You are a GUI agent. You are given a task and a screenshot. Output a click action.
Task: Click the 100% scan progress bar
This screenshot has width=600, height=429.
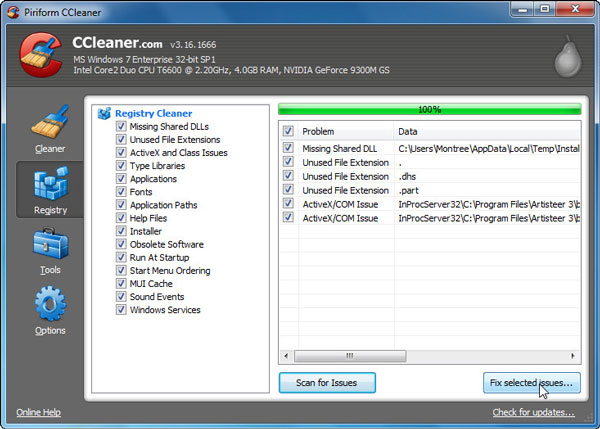point(430,109)
